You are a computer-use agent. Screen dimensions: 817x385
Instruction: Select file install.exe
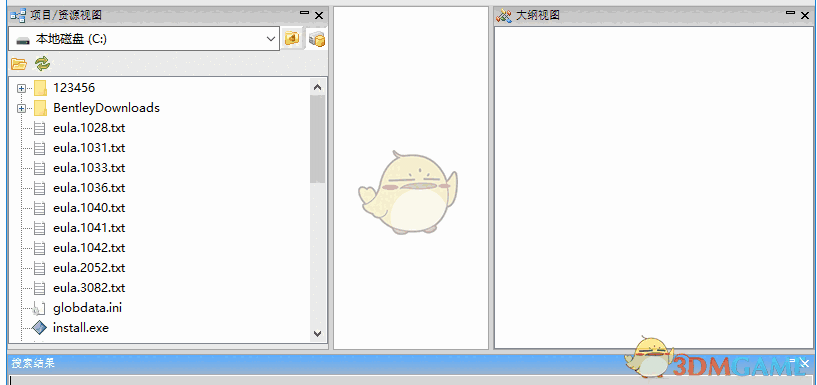pos(81,328)
